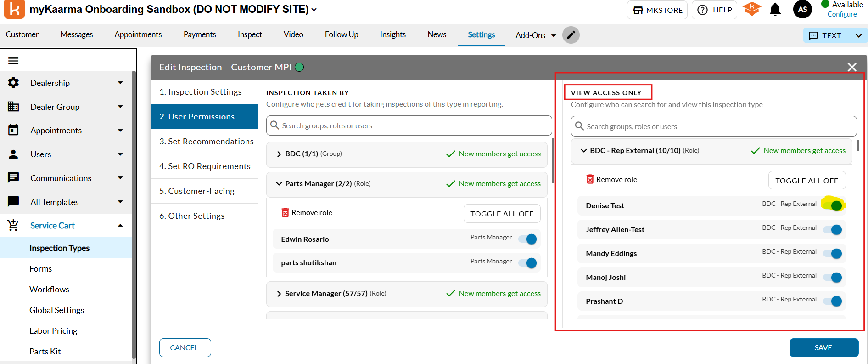Click the Dealership gear icon

coord(13,83)
